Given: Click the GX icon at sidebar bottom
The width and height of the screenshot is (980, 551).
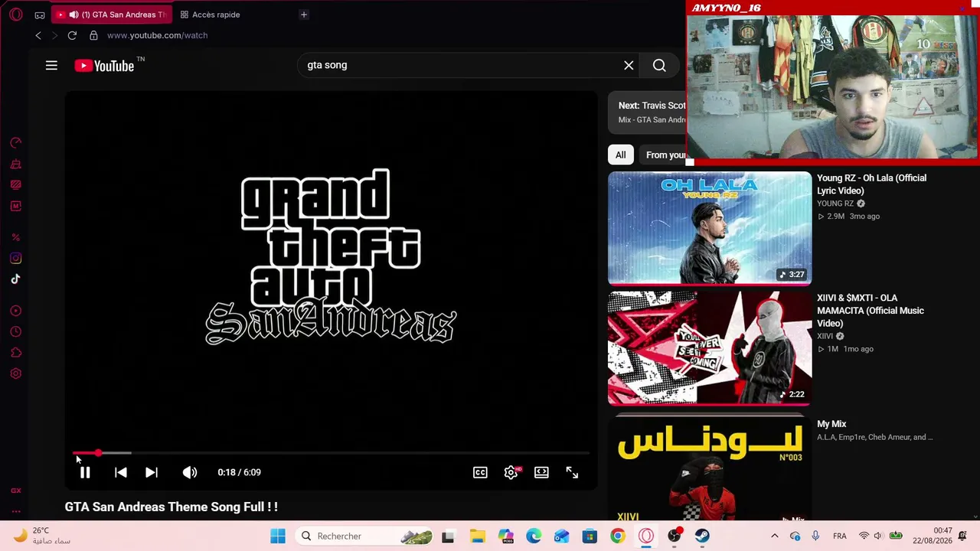Looking at the screenshot, I should point(15,491).
